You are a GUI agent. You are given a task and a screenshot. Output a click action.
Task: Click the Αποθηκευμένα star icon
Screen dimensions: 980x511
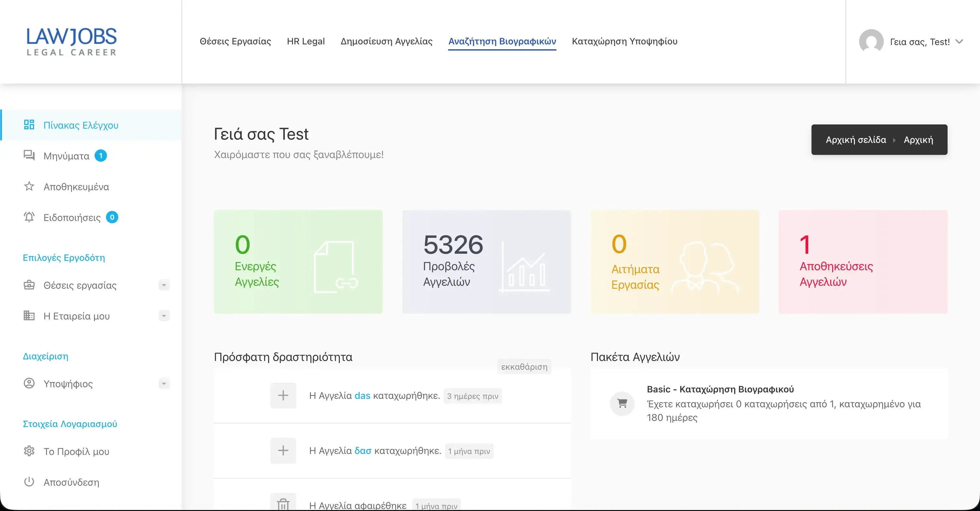tap(29, 186)
